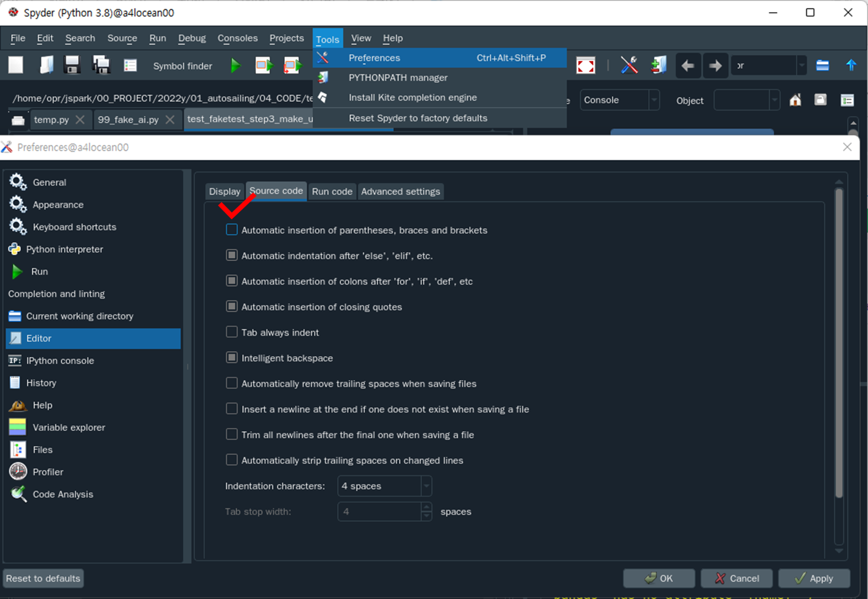Screen dimensions: 868x599
Task: Maximize current pane red icon
Action: [x=586, y=65]
